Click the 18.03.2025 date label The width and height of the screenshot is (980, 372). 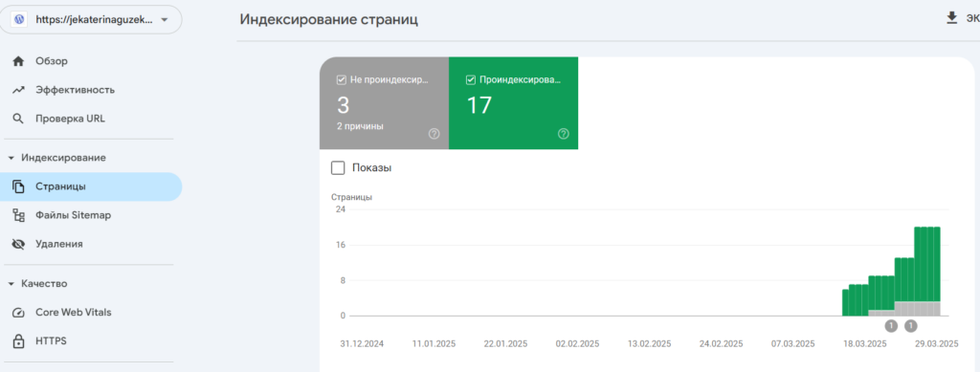(x=864, y=344)
